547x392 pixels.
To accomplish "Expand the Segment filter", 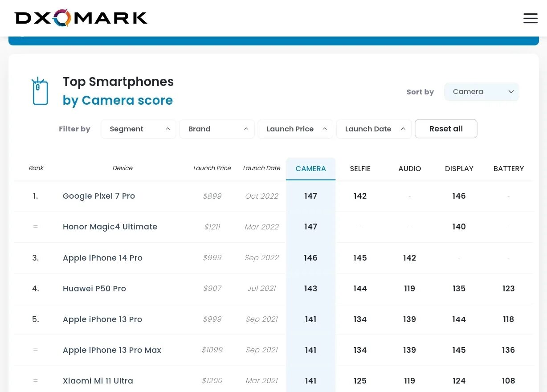I will point(139,129).
